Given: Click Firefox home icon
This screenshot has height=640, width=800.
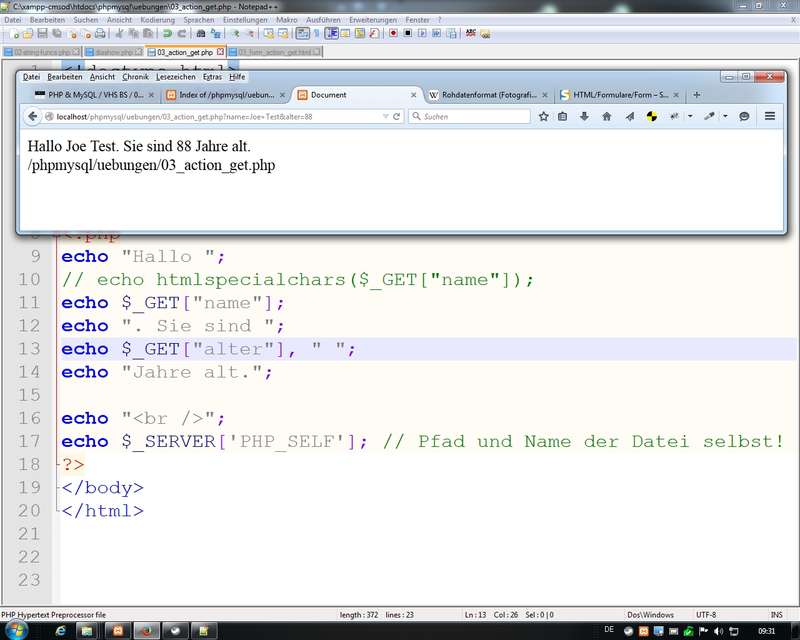Looking at the screenshot, I should pyautogui.click(x=606, y=117).
